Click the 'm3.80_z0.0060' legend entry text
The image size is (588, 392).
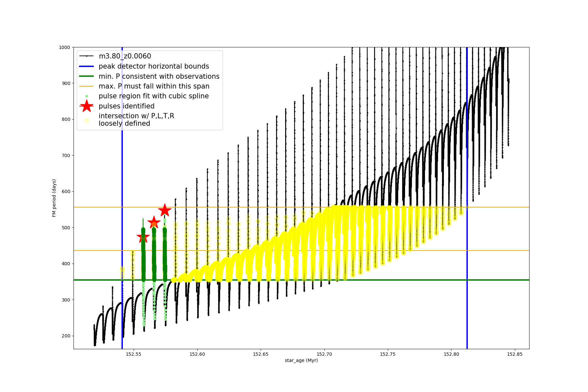click(x=125, y=56)
